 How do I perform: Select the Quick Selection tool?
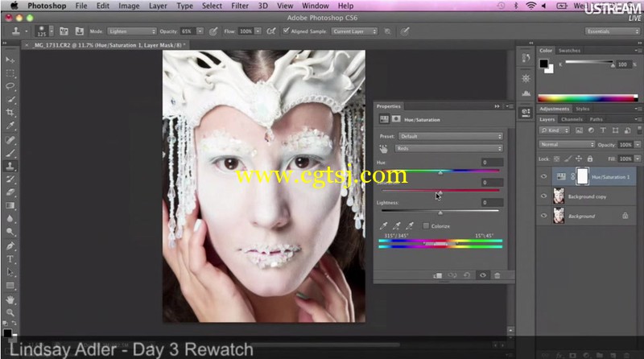click(x=10, y=99)
